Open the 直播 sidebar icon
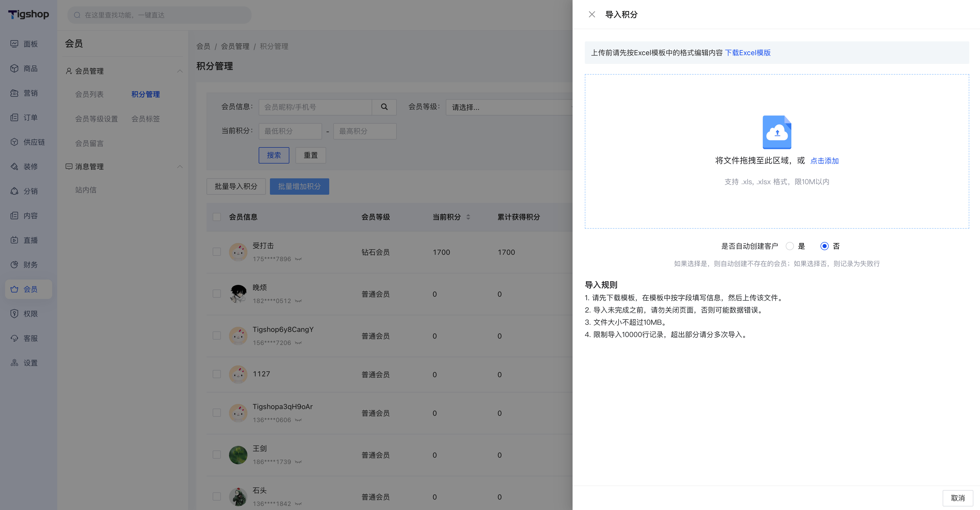The height and width of the screenshot is (510, 980). [x=14, y=240]
